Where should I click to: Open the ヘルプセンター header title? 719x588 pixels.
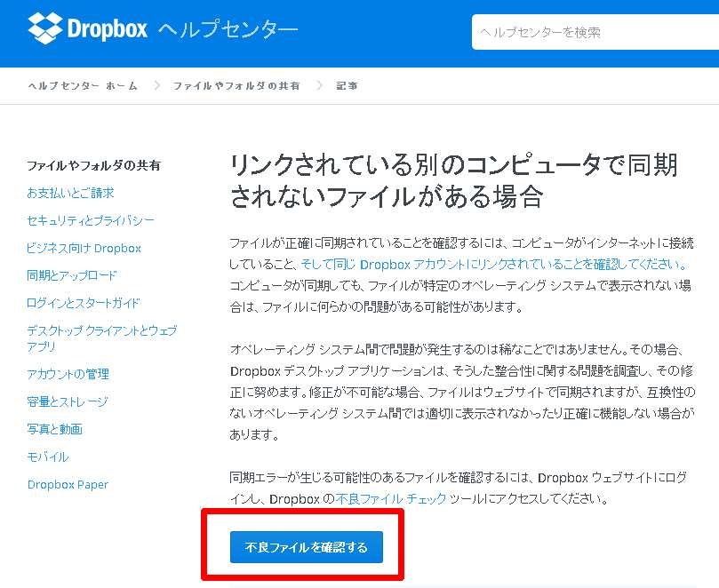[228, 29]
